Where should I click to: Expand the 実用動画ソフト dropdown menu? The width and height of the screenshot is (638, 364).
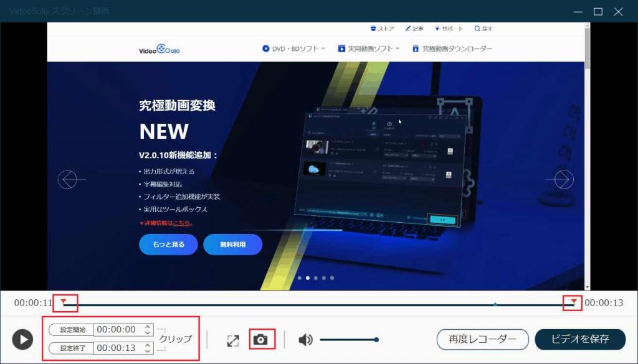[x=368, y=49]
